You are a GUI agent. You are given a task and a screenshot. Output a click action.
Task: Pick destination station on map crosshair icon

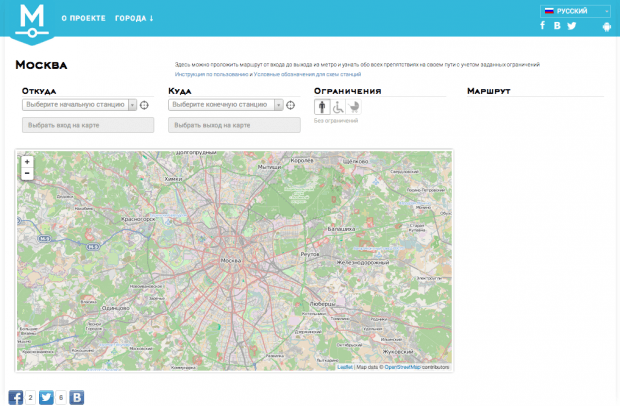pyautogui.click(x=290, y=104)
